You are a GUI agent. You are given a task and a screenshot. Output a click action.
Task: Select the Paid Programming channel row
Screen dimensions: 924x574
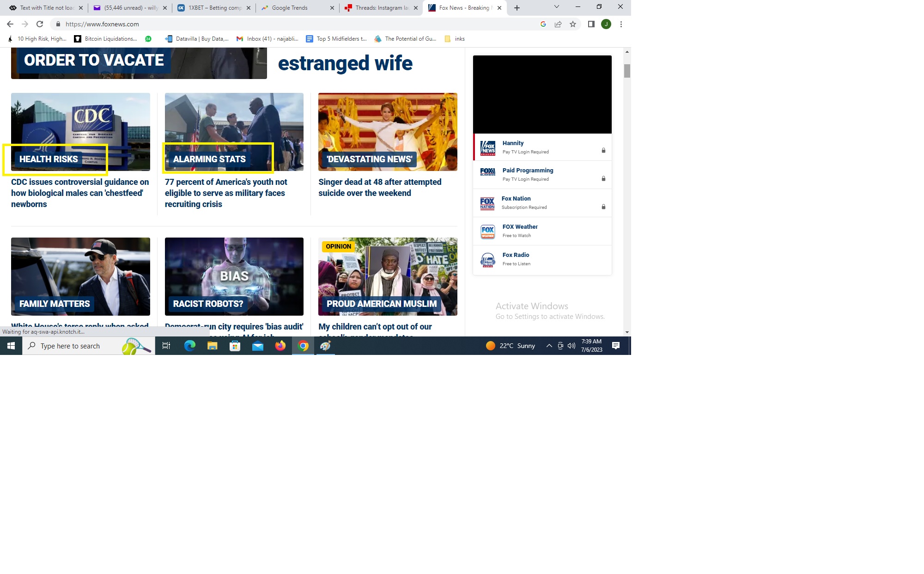point(542,175)
